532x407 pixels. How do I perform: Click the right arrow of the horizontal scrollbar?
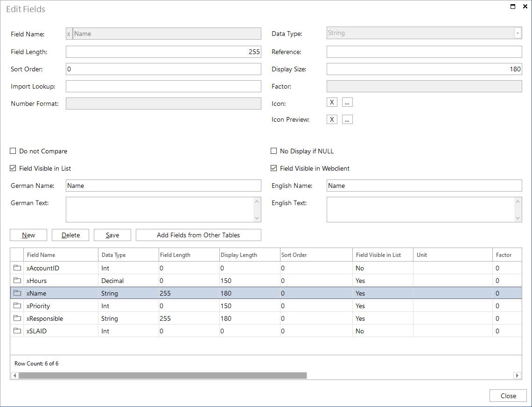click(x=517, y=375)
